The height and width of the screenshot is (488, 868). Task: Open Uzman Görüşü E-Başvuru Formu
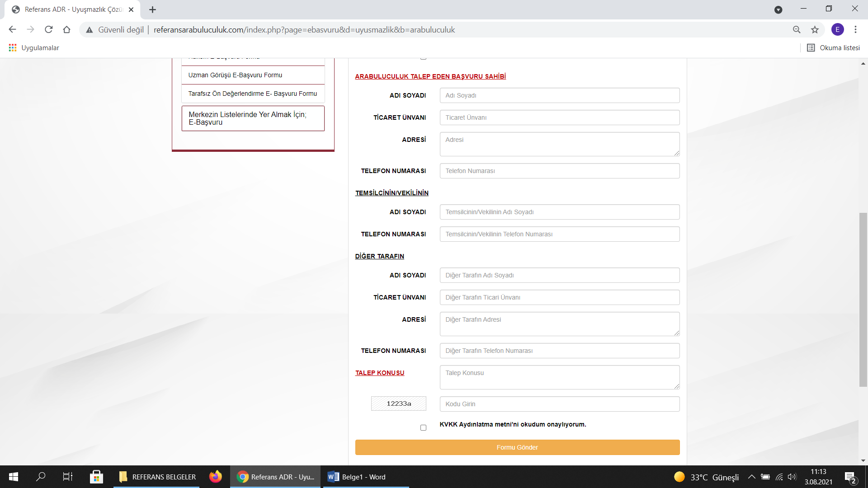[235, 75]
